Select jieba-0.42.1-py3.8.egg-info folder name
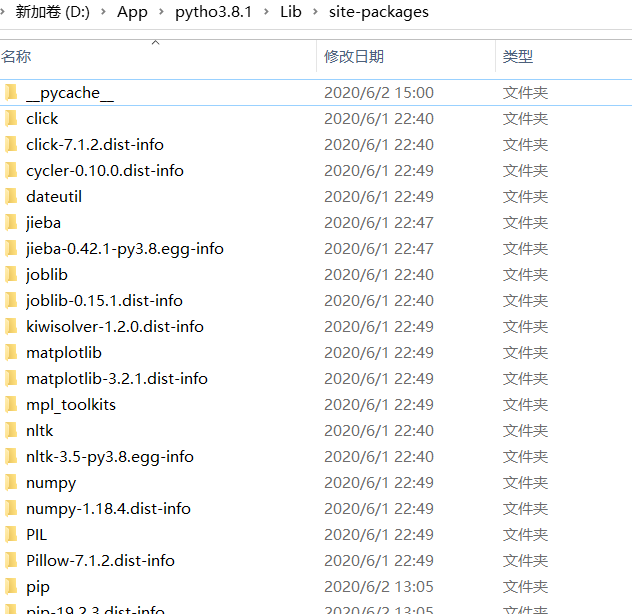Viewport: 632px width, 614px height. click(125, 249)
